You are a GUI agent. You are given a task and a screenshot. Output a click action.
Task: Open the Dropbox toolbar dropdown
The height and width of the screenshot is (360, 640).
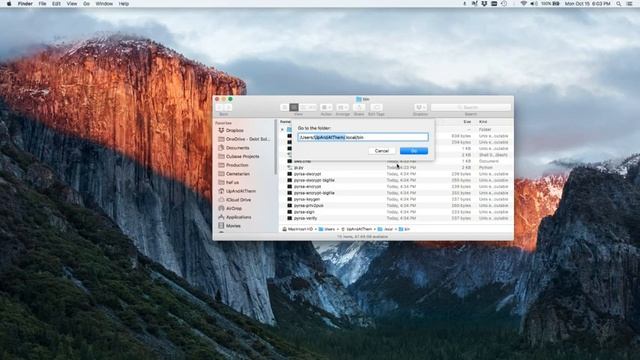coord(420,107)
